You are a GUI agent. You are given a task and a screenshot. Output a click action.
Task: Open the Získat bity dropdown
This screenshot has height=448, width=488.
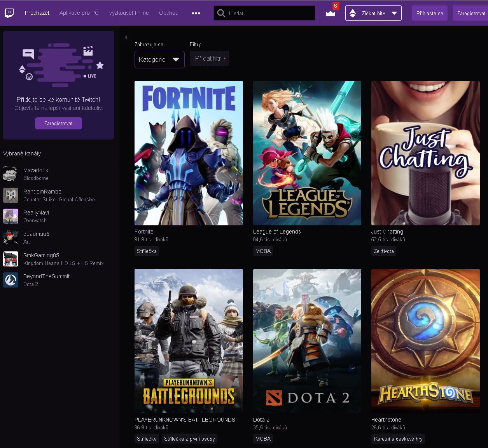click(373, 13)
